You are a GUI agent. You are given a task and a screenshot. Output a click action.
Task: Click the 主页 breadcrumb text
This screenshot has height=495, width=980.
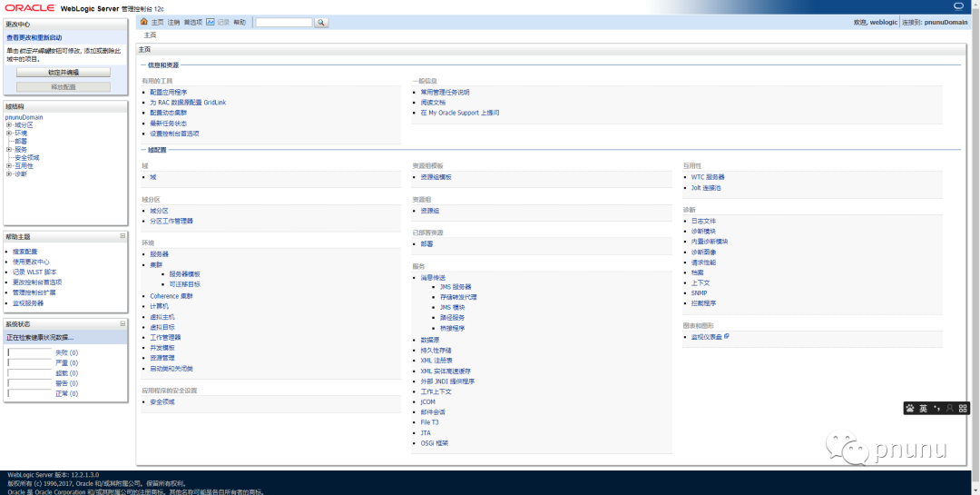coord(150,35)
